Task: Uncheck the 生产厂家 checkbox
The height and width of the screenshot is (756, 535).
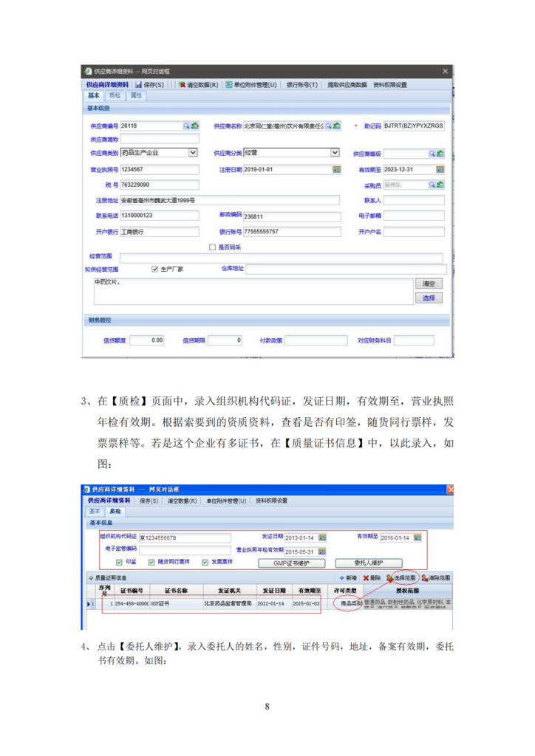Action: click(x=155, y=269)
